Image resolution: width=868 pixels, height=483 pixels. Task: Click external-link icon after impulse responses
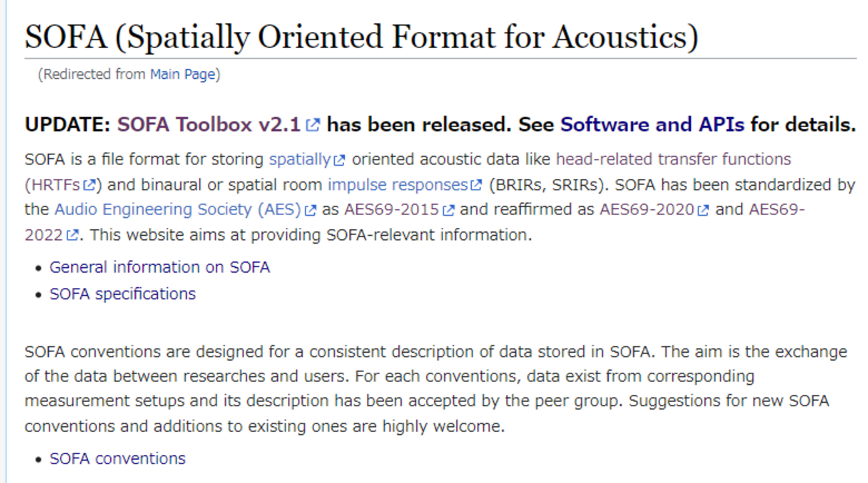coord(476,185)
